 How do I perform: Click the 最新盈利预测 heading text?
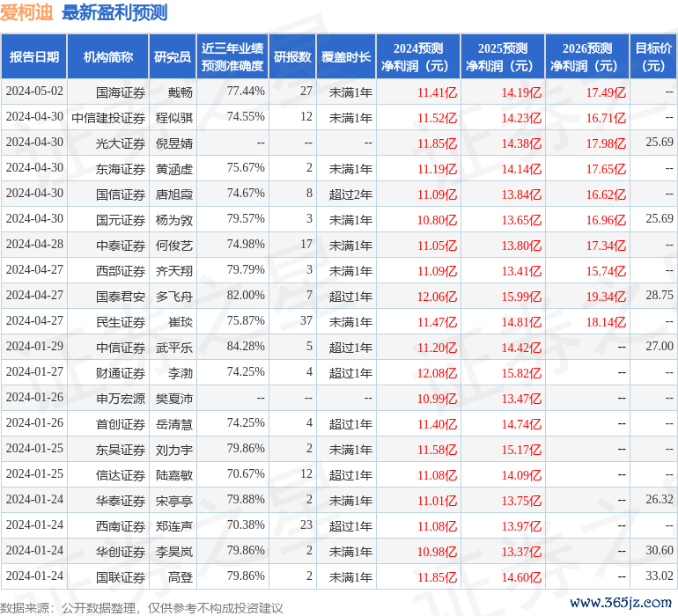point(114,13)
